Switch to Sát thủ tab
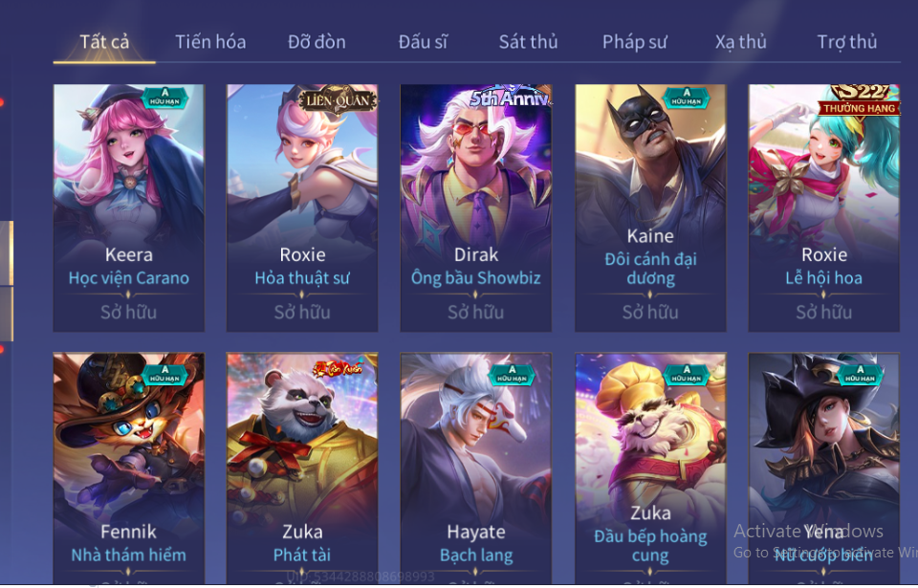Image resolution: width=918 pixels, height=588 pixels. pyautogui.click(x=528, y=41)
